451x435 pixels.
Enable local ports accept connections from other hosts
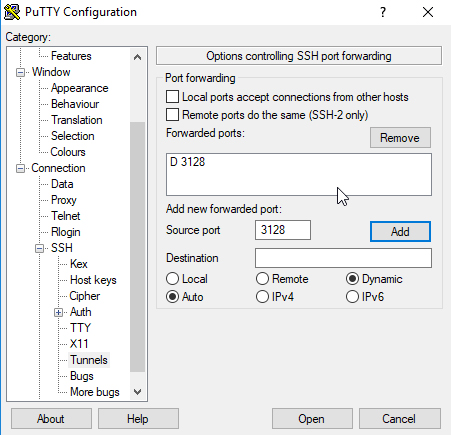click(x=172, y=97)
